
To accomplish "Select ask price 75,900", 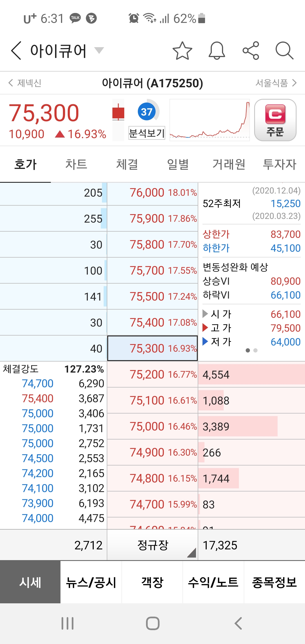I will coord(152,219).
